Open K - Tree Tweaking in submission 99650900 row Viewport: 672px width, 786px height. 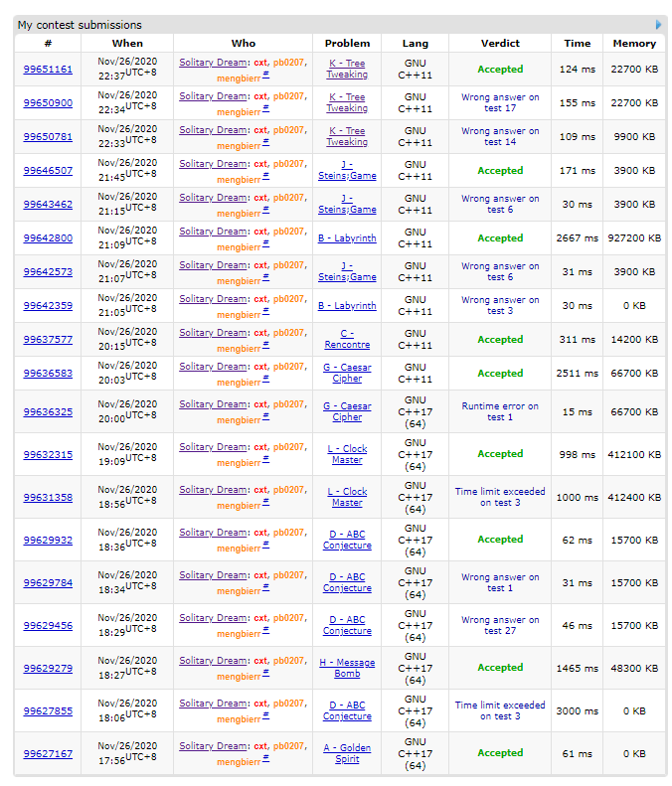pos(347,102)
